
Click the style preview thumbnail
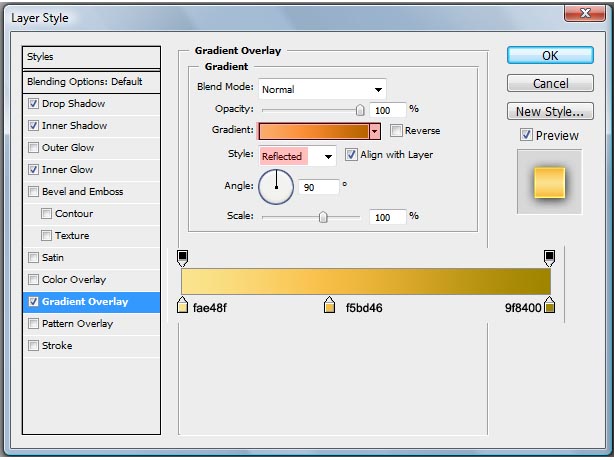pos(549,182)
